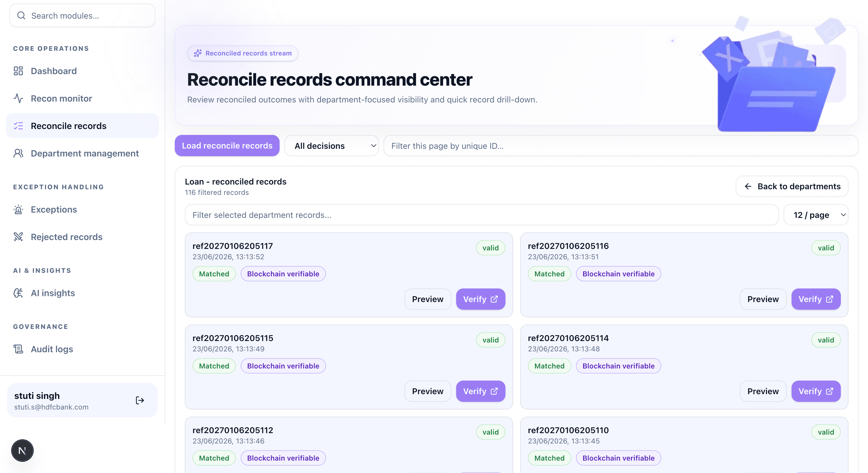Click Matched tag on ref20270106205116
Screen dimensions: 868x473
pyautogui.click(x=549, y=274)
